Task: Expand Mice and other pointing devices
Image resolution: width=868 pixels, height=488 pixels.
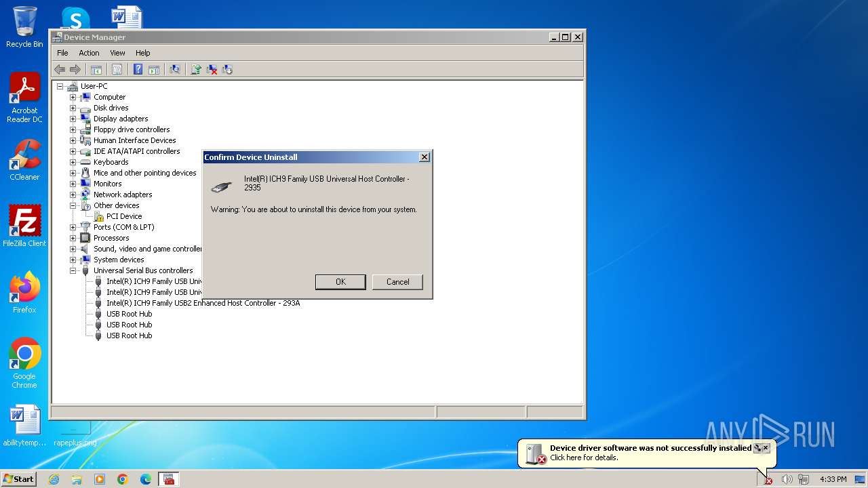Action: (x=73, y=173)
